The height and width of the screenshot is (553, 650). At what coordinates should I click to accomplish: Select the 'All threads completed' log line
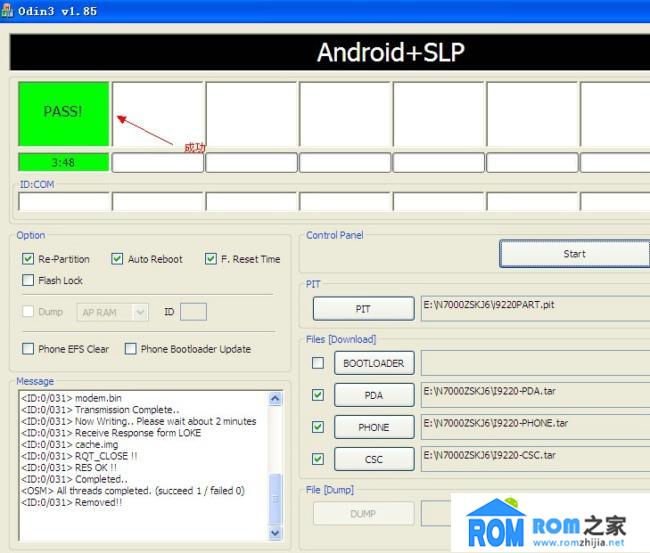tap(133, 491)
